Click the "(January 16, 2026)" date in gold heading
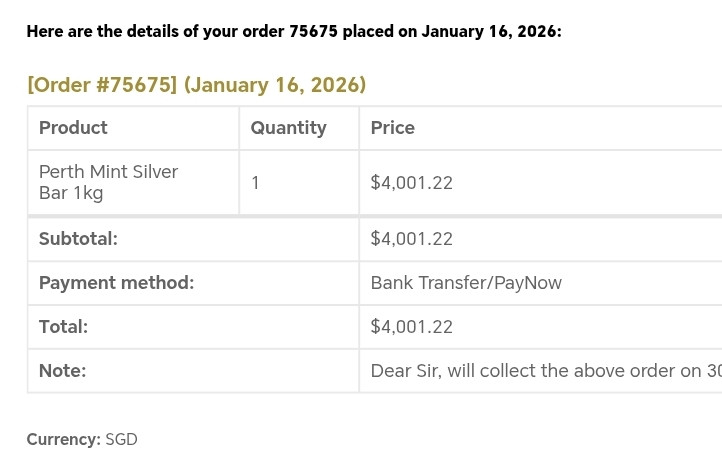 point(275,85)
